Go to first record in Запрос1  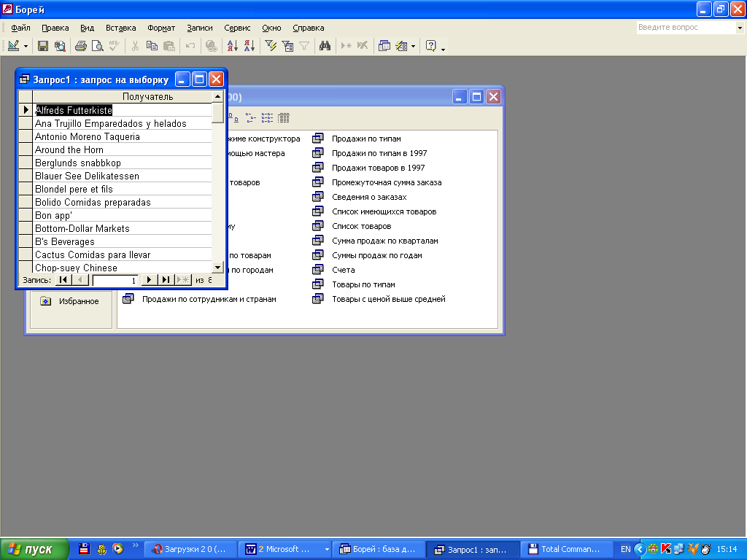tap(63, 280)
